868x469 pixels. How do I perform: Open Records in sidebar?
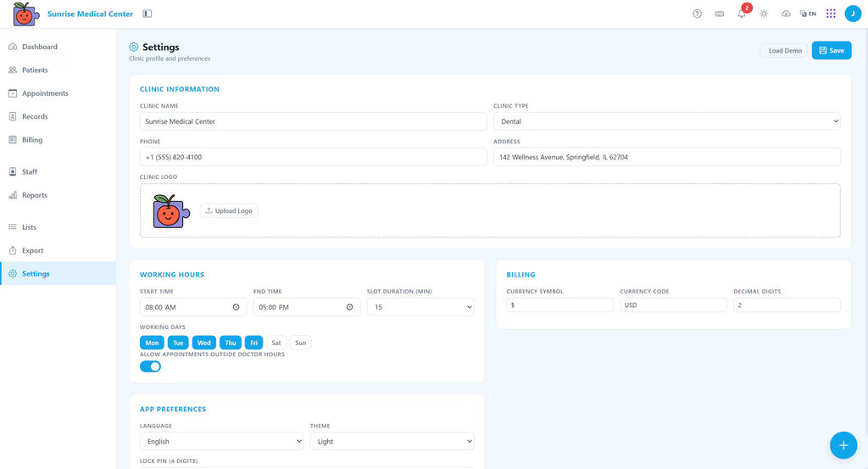click(x=58, y=116)
